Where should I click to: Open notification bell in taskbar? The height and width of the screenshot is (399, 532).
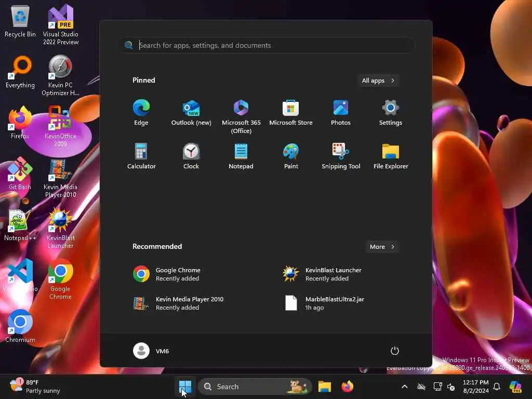497,387
